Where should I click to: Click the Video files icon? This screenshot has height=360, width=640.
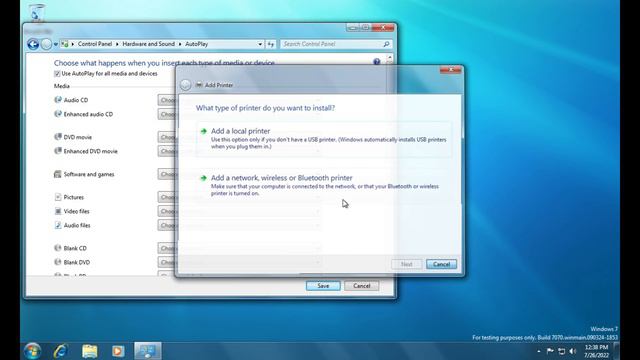58,211
